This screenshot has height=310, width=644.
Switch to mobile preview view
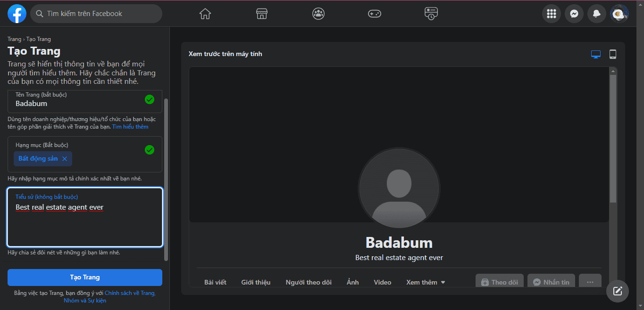pyautogui.click(x=613, y=54)
